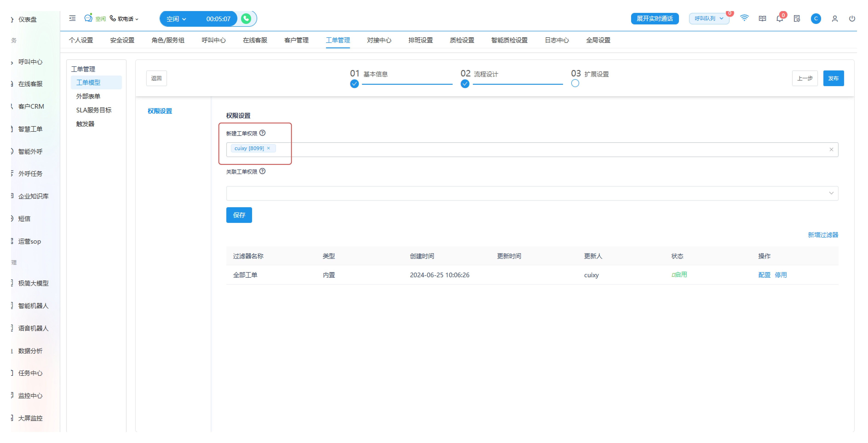Go to step 02 流程设计
The width and height of the screenshot is (868, 443).
coord(479,74)
